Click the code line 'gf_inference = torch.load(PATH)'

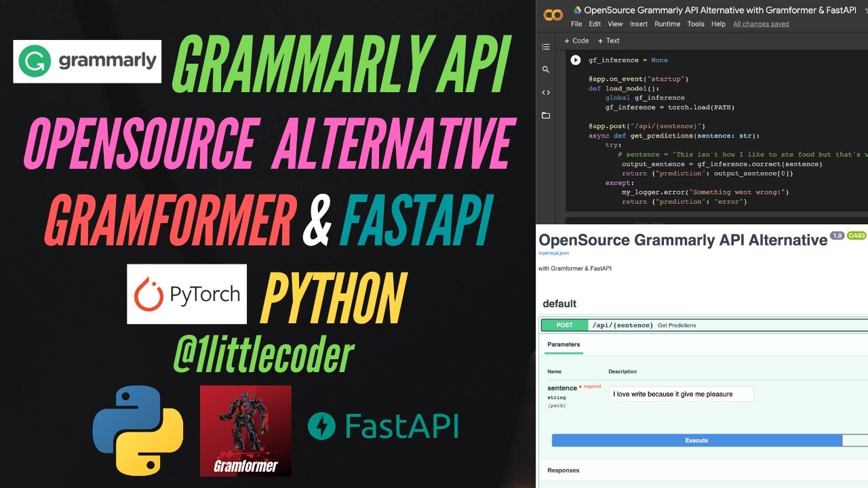click(x=670, y=108)
